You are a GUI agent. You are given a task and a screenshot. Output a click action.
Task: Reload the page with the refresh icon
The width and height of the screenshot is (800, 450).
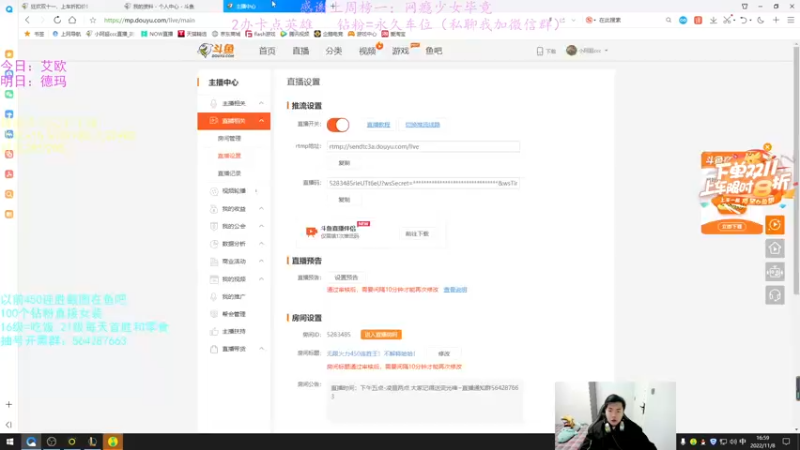point(57,20)
